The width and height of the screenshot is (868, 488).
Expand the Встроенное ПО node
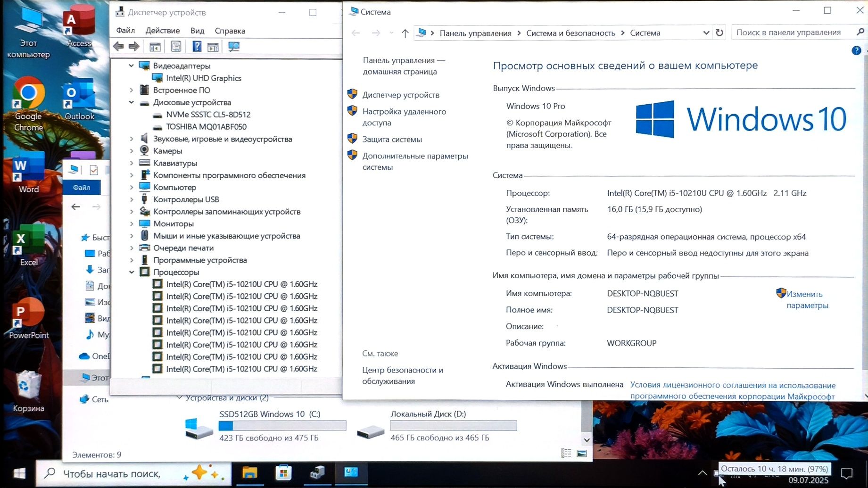coord(132,90)
